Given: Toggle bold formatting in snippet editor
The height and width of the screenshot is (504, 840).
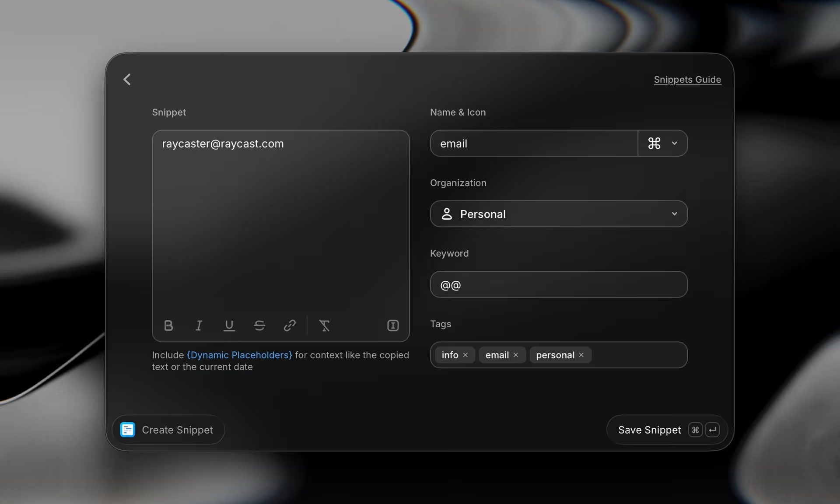Looking at the screenshot, I should coord(168,325).
